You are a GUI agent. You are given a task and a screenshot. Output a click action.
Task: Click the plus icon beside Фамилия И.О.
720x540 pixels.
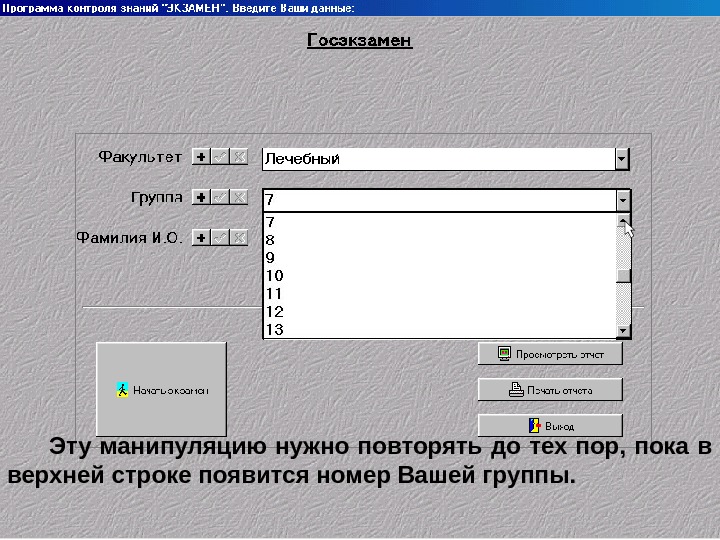tap(201, 238)
